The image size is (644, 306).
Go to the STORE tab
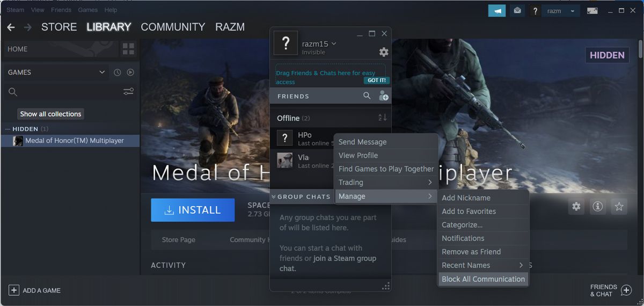[x=59, y=27]
